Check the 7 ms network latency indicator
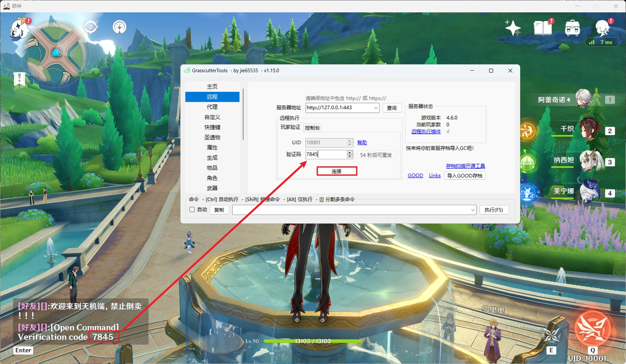The width and height of the screenshot is (626, 364). click(x=602, y=42)
